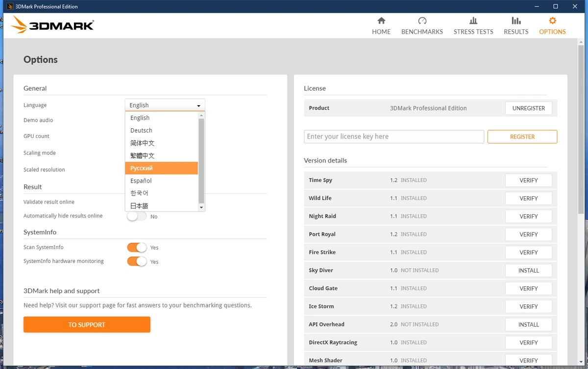Verify the Mesh Shader test
This screenshot has height=369, width=588.
(529, 360)
